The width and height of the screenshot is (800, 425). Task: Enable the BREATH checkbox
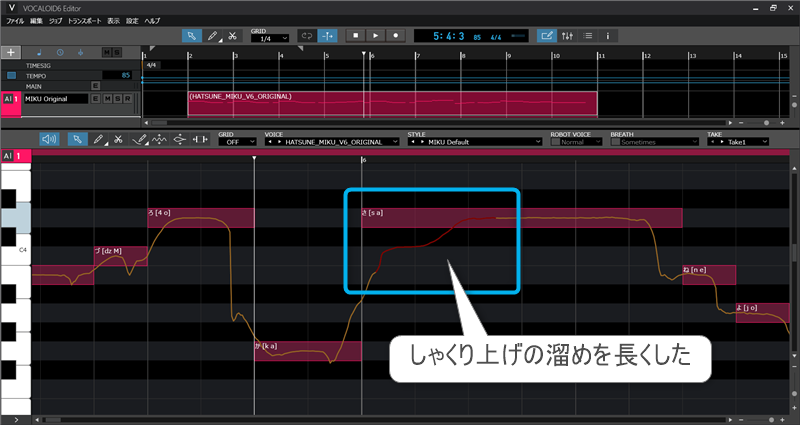click(615, 142)
